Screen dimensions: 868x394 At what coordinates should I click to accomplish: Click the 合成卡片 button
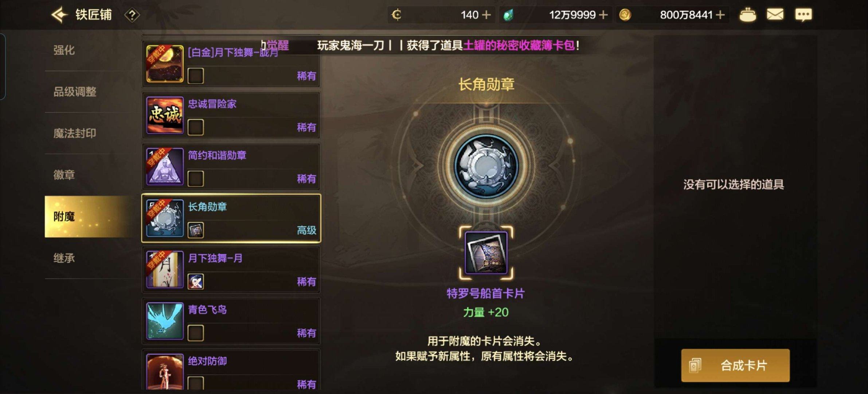click(735, 366)
